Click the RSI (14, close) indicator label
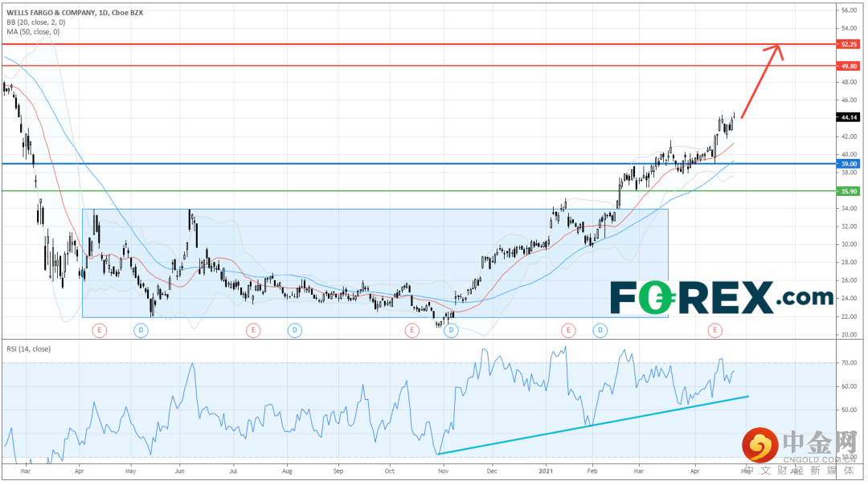The image size is (868, 485). point(28,349)
